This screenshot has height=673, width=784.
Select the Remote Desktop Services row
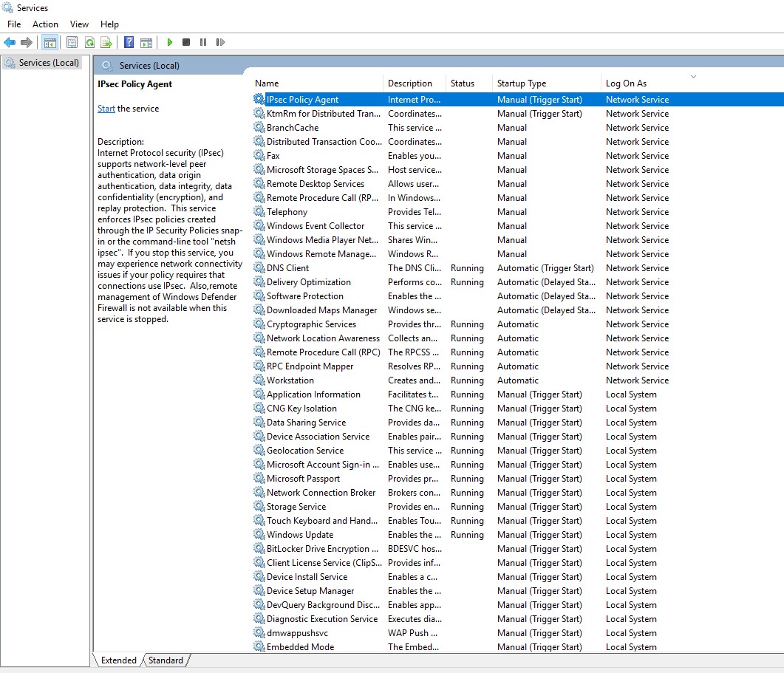(x=517, y=183)
